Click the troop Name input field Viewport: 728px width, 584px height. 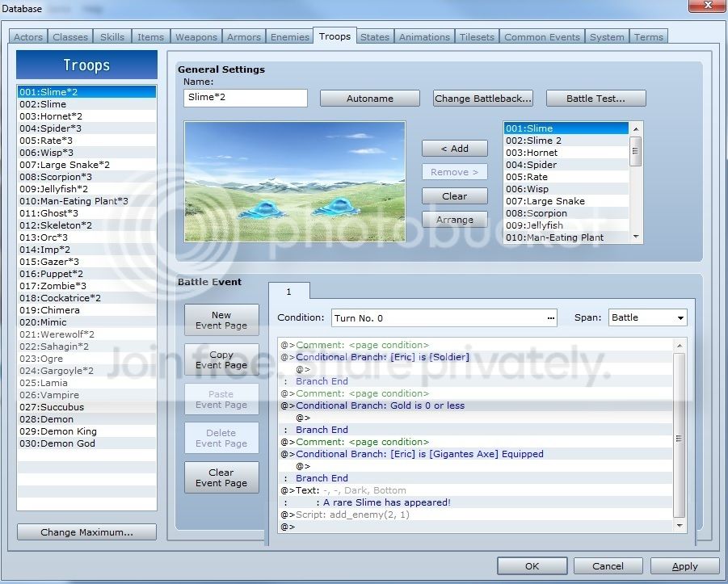[x=245, y=98]
